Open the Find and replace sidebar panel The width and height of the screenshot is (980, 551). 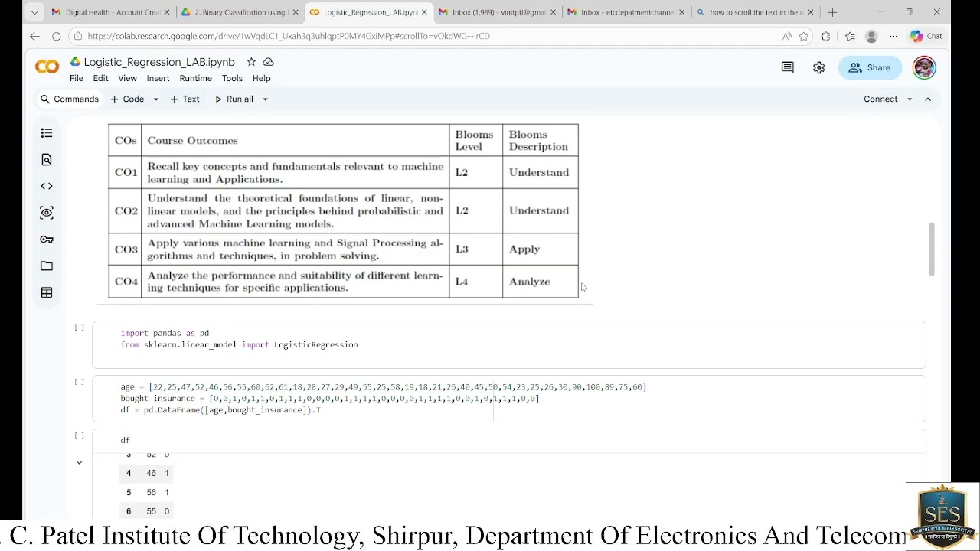click(47, 159)
